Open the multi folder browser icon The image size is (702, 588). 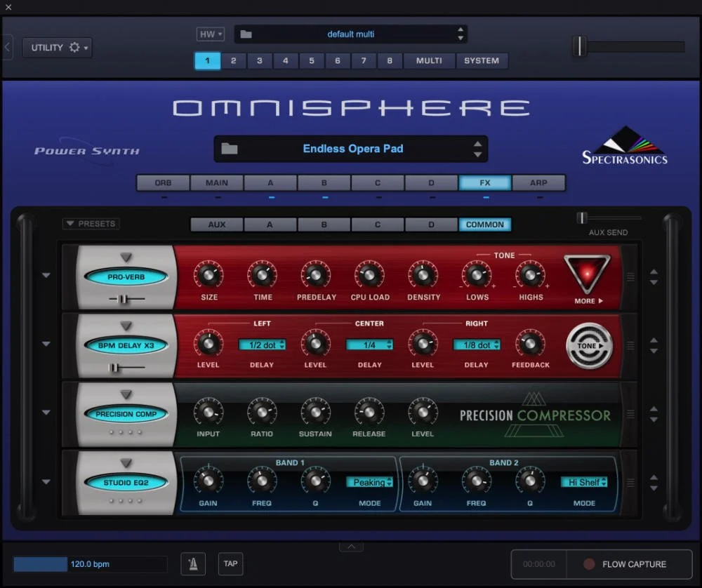click(246, 34)
